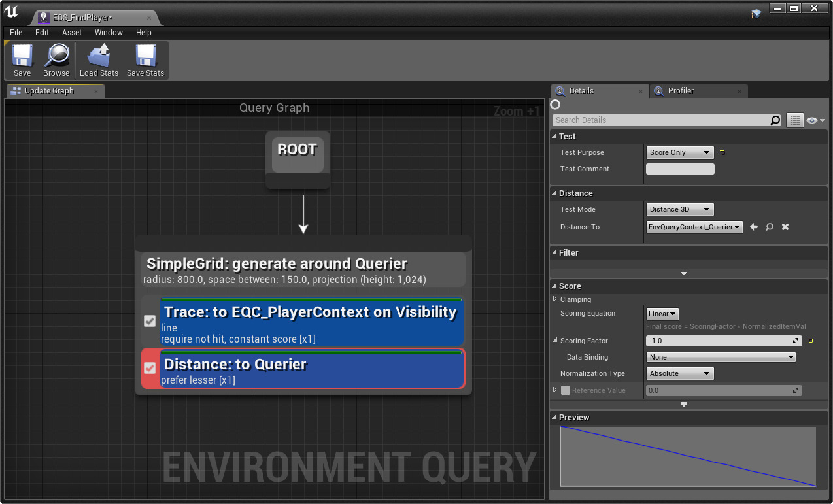Change Test Mode from Distance 3D
Screen dimensions: 833x504
679,209
